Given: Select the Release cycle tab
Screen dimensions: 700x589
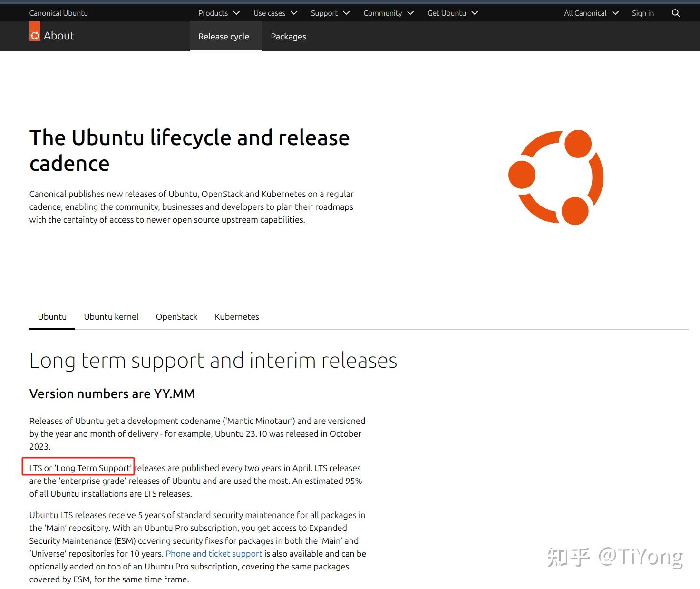Looking at the screenshot, I should [224, 36].
